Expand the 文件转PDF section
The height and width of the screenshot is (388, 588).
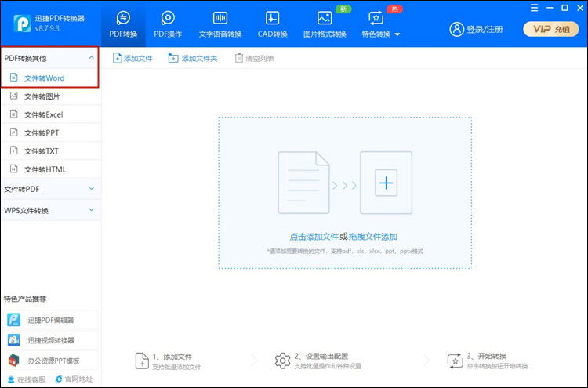coord(51,189)
